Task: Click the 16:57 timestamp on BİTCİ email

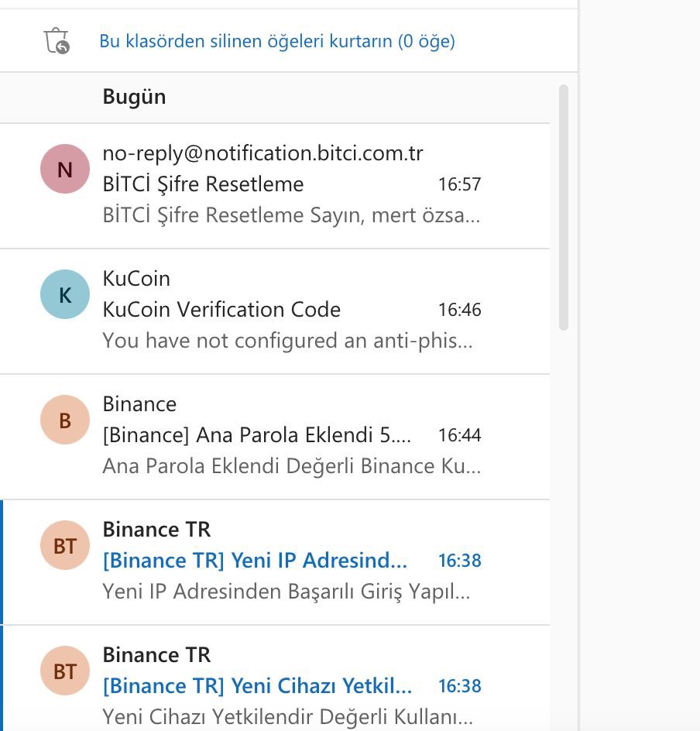Action: coord(459,184)
